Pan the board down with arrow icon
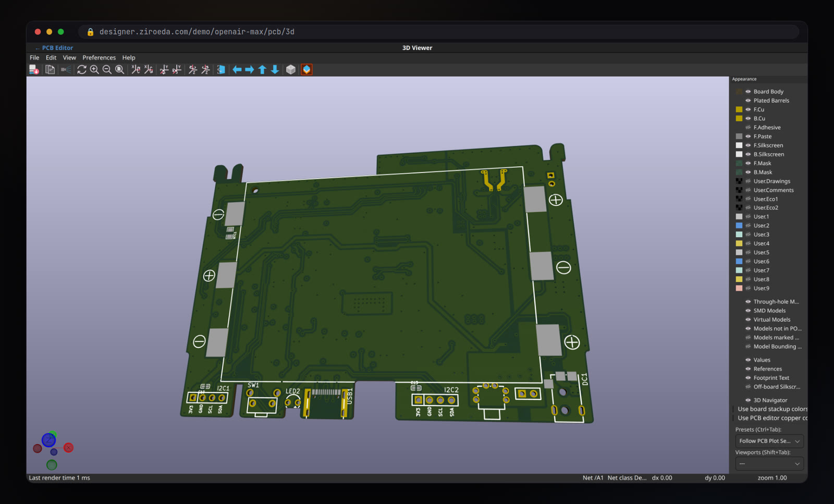Viewport: 834px width, 504px height. pos(275,69)
